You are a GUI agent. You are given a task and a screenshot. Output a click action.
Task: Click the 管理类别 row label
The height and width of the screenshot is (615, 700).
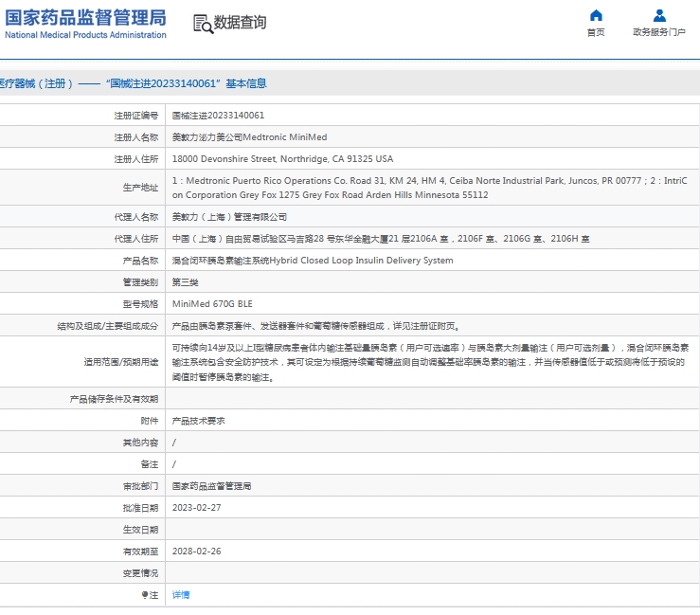(x=140, y=282)
